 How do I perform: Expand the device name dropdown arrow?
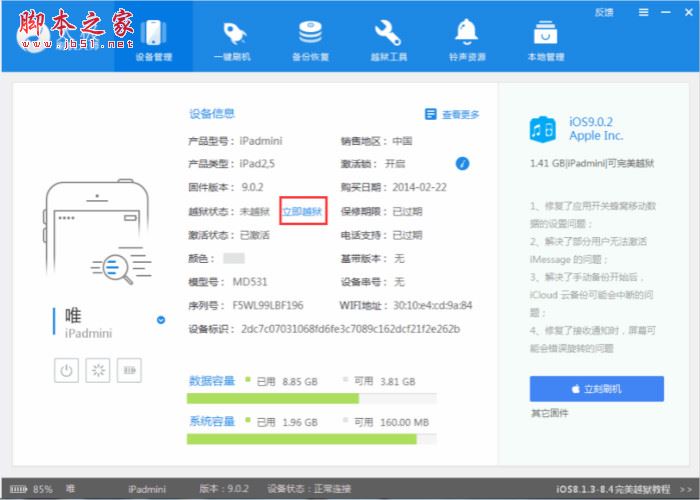pos(161,320)
